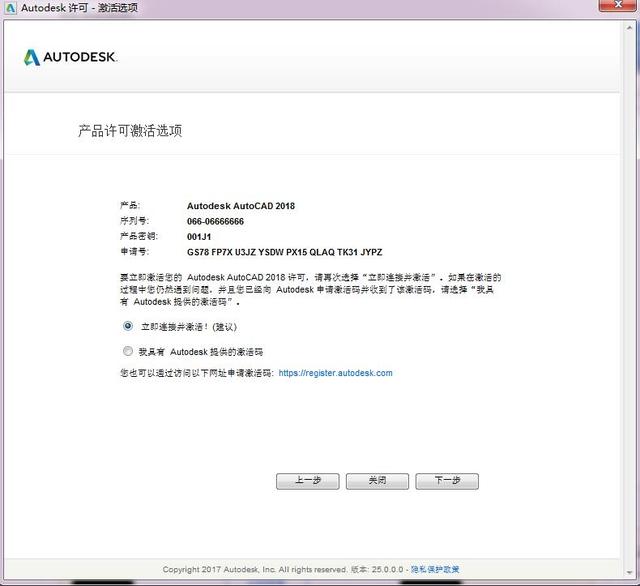This screenshot has width=640, height=586.
Task: Select product key 001J1 text
Action: [x=199, y=237]
